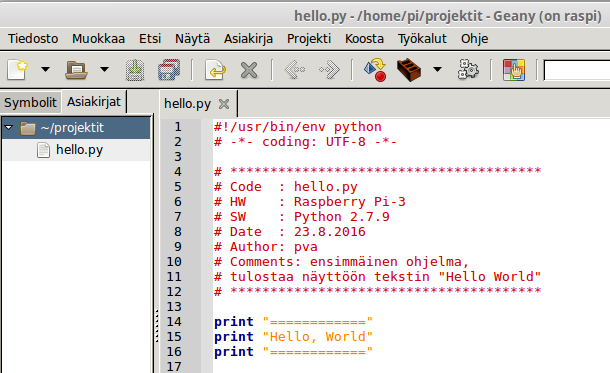610x373 pixels.
Task: Click the shebang line '#!/usr/bin/env python'
Action: 298,127
